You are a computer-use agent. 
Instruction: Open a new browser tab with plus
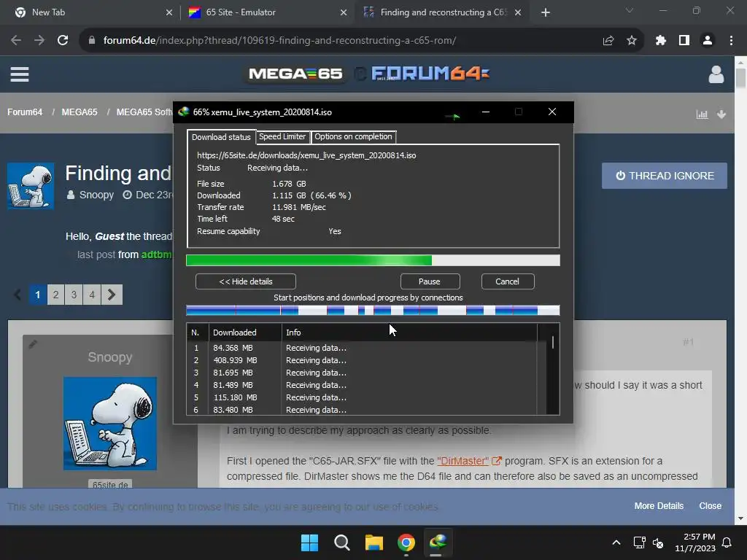(x=546, y=12)
